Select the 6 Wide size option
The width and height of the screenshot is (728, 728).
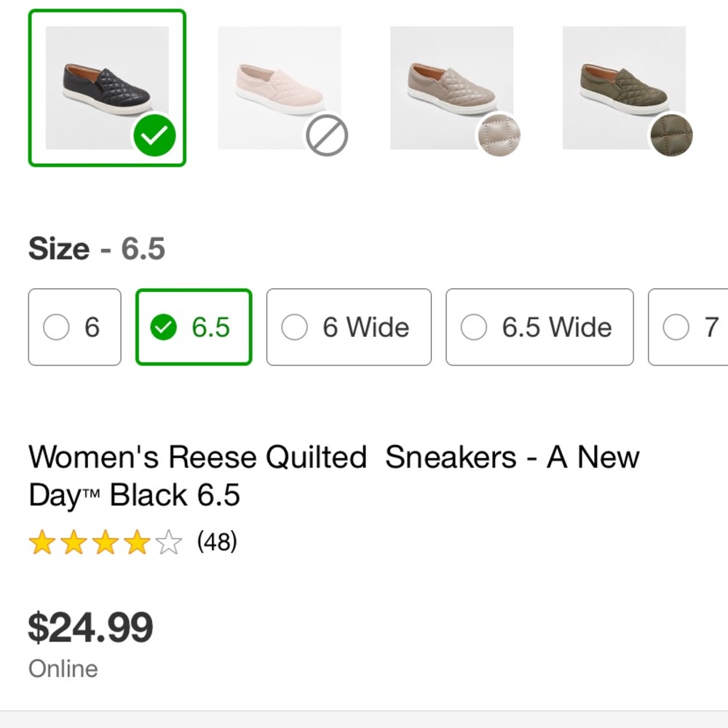[x=349, y=327]
